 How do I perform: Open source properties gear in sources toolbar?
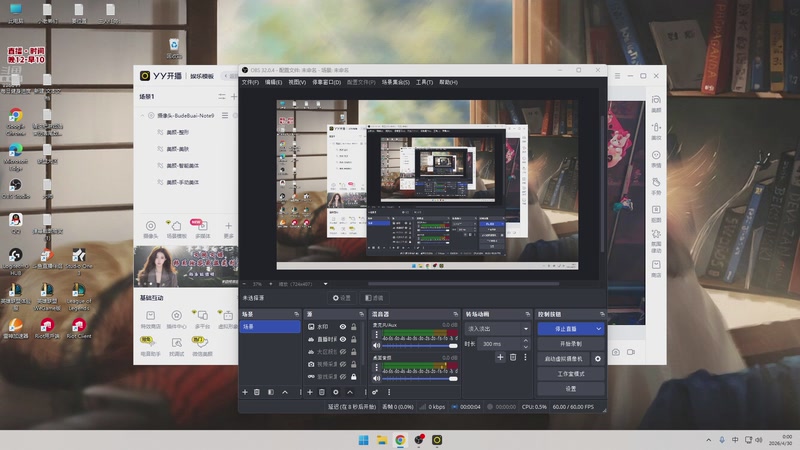pyautogui.click(x=336, y=392)
